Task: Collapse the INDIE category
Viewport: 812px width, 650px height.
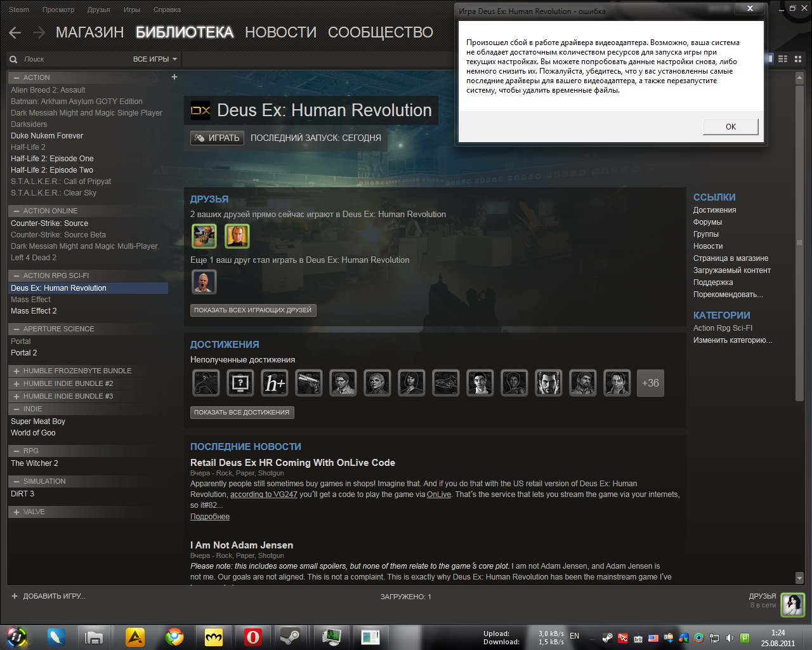Action: click(16, 409)
